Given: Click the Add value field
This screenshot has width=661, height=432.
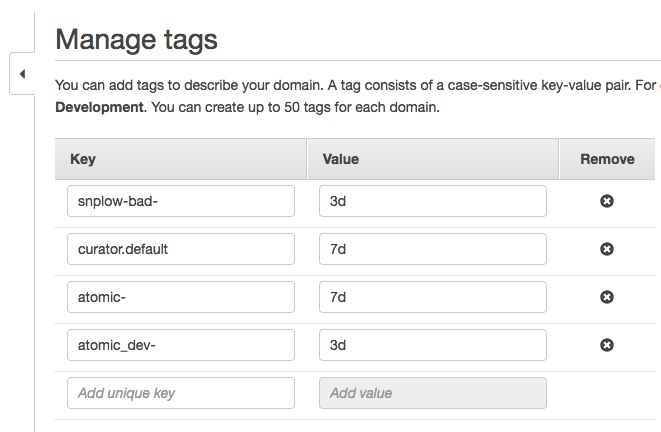Looking at the screenshot, I should click(433, 393).
